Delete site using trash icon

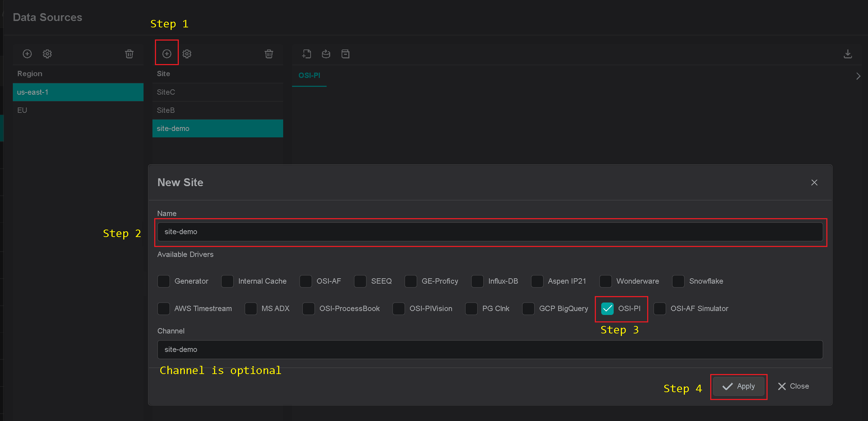(269, 54)
